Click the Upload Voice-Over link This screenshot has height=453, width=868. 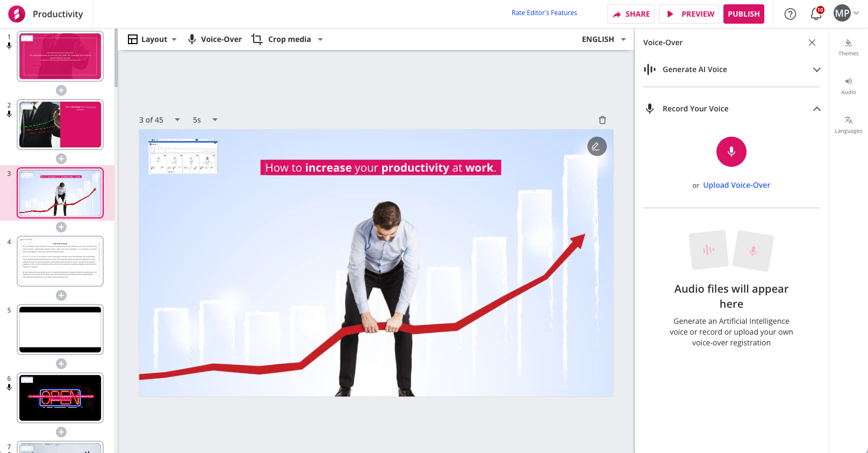[x=736, y=185]
